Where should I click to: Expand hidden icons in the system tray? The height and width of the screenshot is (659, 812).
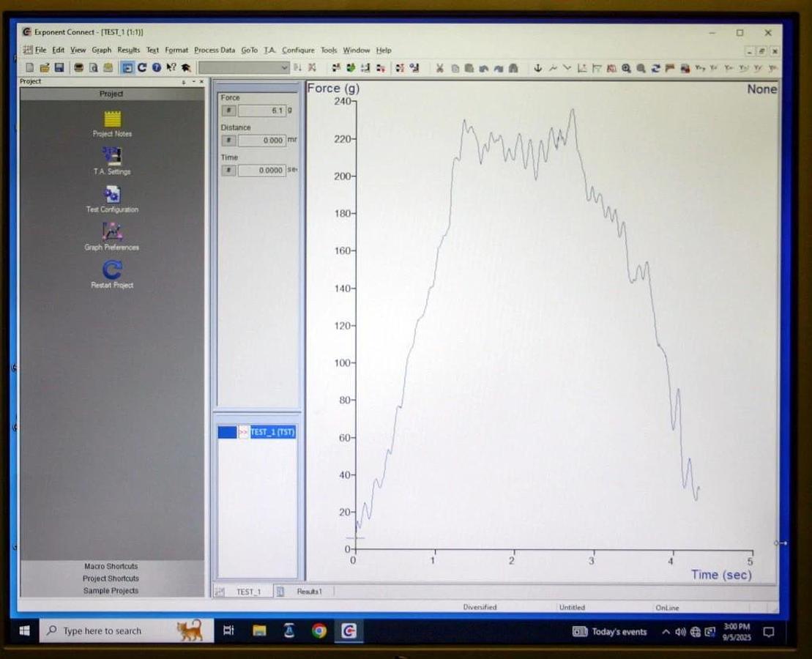665,631
